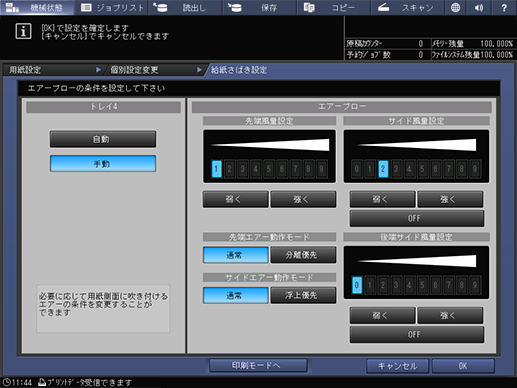Confirm settings with OK button

463,366
